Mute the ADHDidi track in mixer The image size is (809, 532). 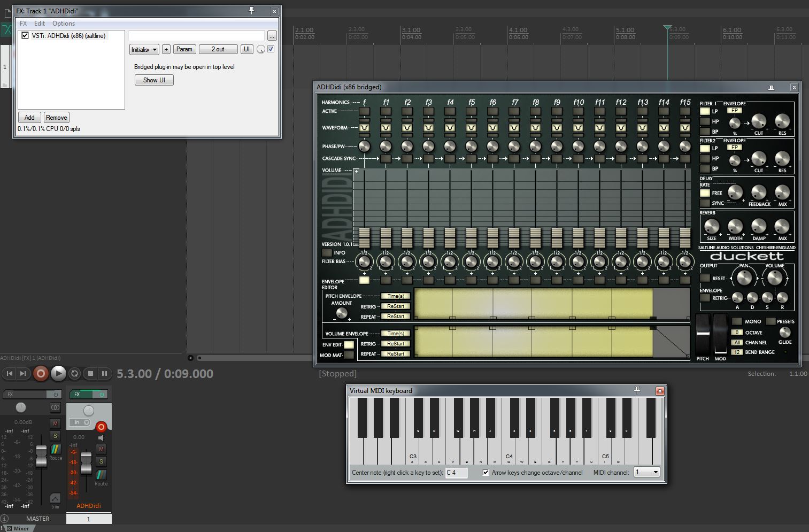[x=101, y=449]
